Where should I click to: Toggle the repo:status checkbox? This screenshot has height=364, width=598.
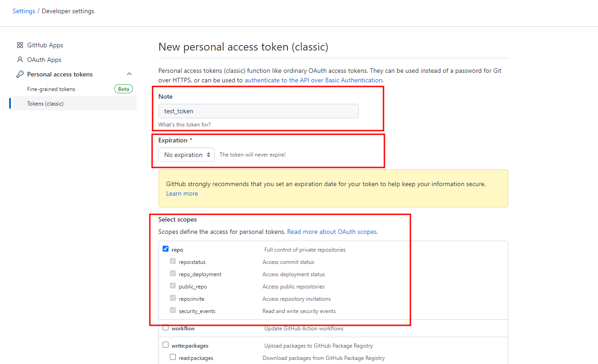[x=173, y=261]
